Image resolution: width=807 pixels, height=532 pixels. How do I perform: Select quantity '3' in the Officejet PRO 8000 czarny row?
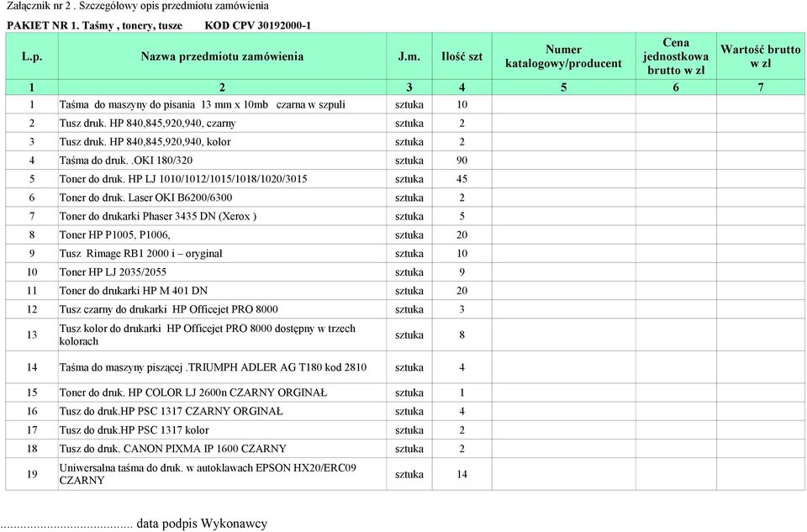coord(462,309)
